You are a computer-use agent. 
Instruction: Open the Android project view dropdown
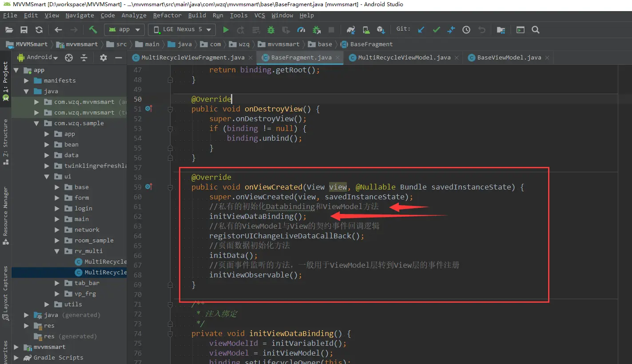[x=37, y=58]
